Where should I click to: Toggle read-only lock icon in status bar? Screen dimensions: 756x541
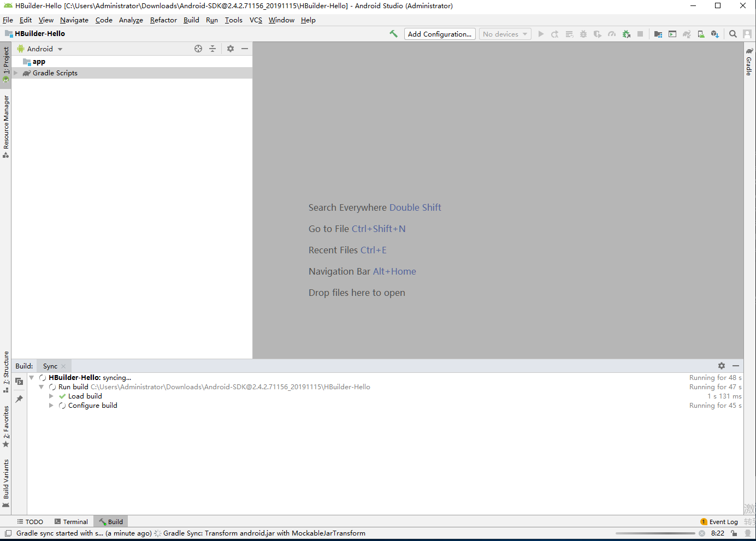[734, 533]
